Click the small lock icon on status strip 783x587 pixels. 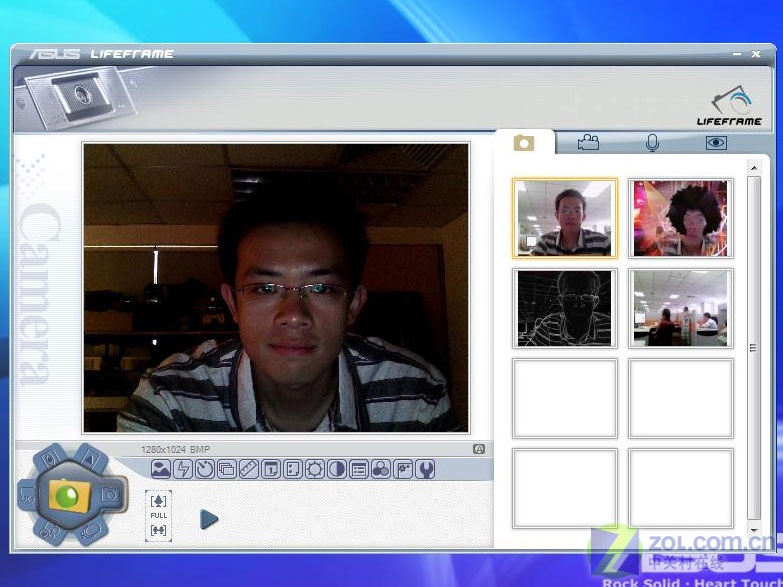[x=479, y=449]
